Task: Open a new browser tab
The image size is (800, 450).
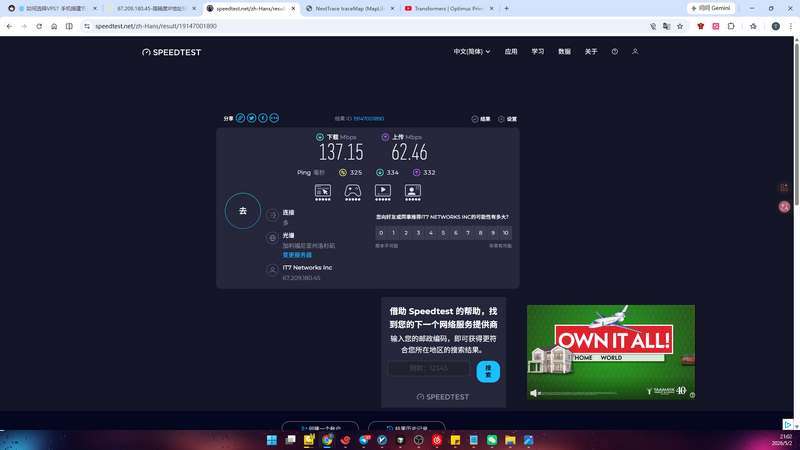Action: pyautogui.click(x=507, y=9)
